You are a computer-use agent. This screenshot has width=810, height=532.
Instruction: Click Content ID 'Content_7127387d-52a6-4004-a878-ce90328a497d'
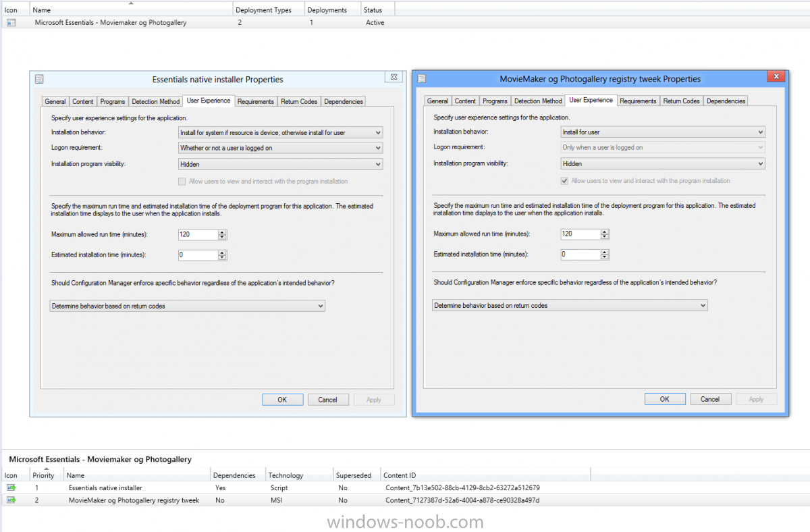[462, 500]
